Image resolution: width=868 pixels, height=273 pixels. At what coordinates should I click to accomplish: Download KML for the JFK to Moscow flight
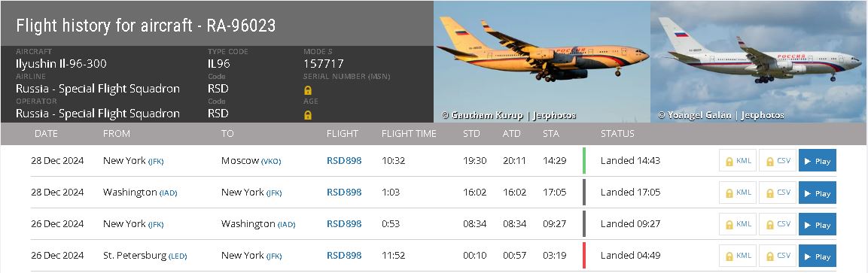click(737, 161)
